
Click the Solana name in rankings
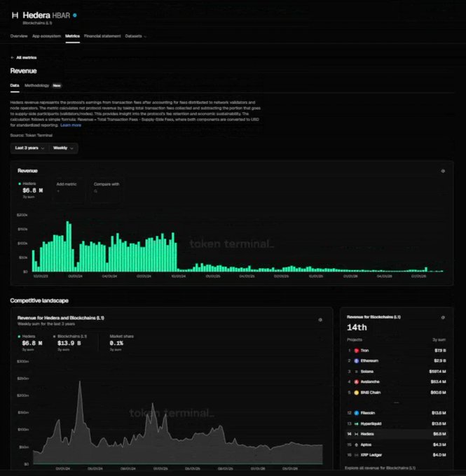[367, 372]
